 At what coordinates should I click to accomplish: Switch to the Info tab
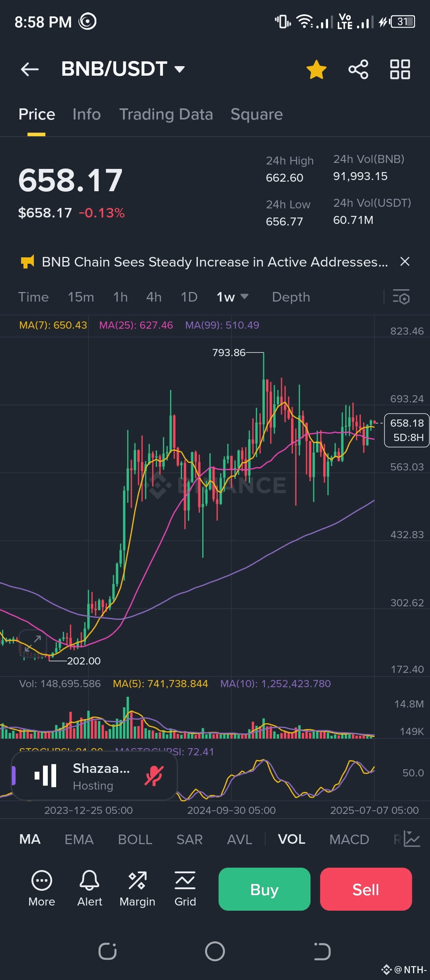[x=86, y=114]
